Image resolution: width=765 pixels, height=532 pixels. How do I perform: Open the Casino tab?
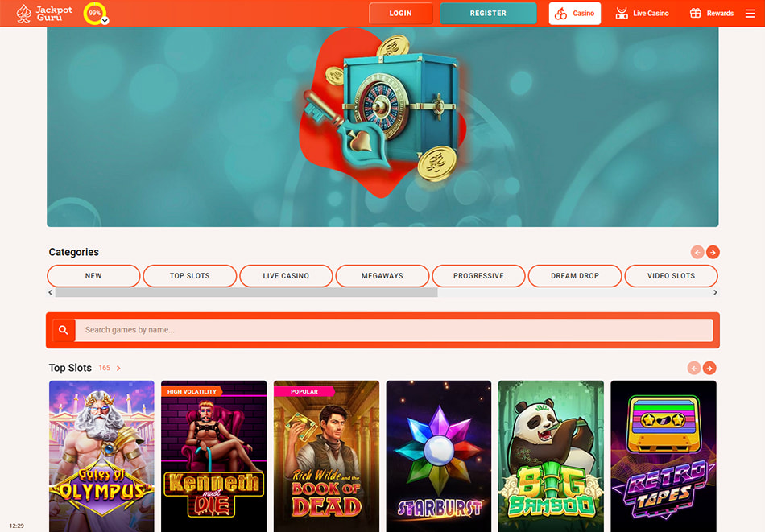(575, 14)
